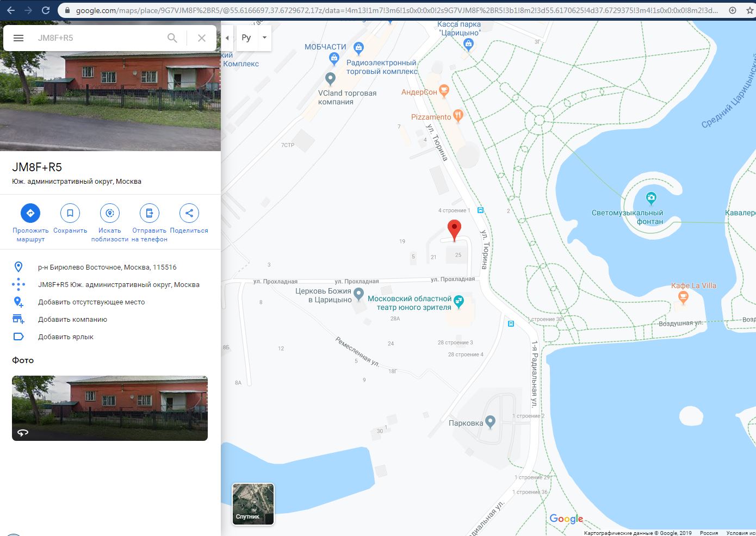Open the street view photo thumbnail
The width and height of the screenshot is (756, 536).
click(x=110, y=408)
